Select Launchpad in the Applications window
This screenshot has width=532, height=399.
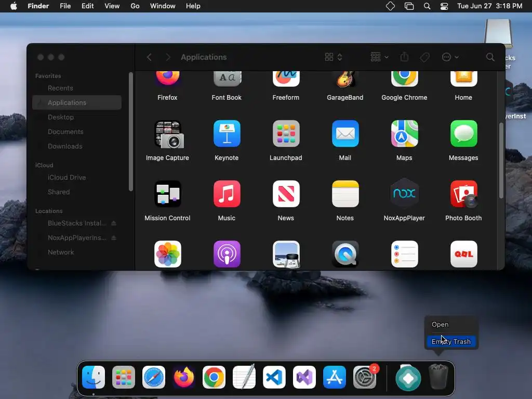[286, 134]
